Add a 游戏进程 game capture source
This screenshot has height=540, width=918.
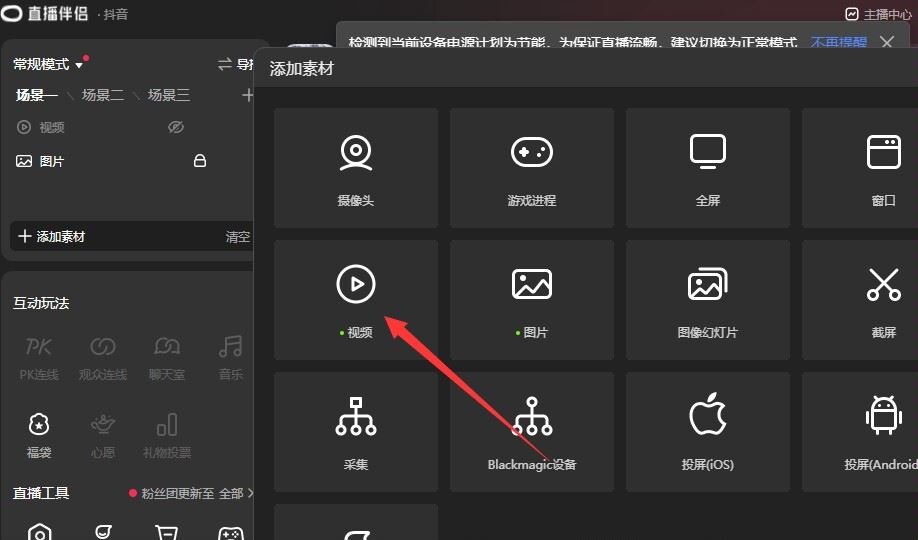pyautogui.click(x=532, y=168)
